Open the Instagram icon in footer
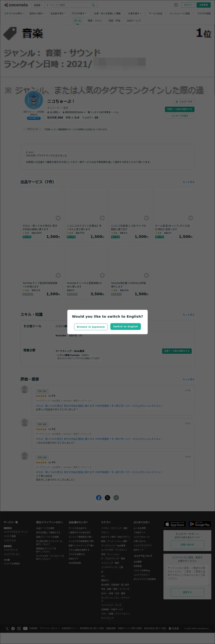This screenshot has width=215, height=644. pyautogui.click(x=19, y=628)
